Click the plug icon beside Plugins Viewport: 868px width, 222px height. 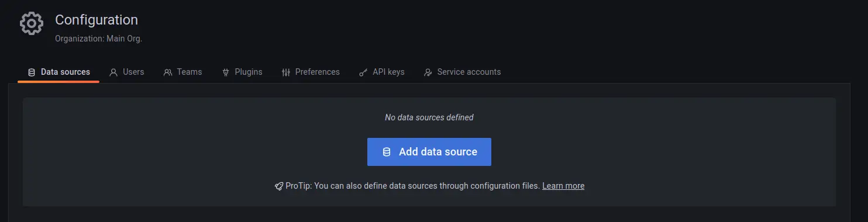tap(226, 72)
